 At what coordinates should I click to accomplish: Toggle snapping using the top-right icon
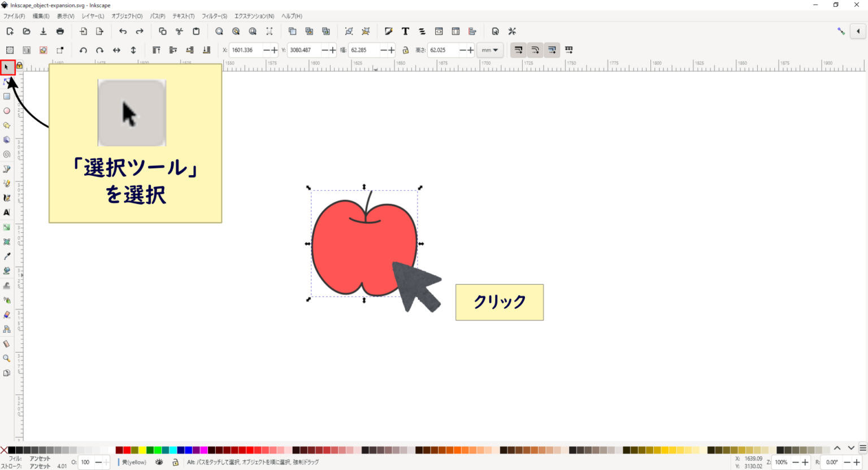pos(842,31)
